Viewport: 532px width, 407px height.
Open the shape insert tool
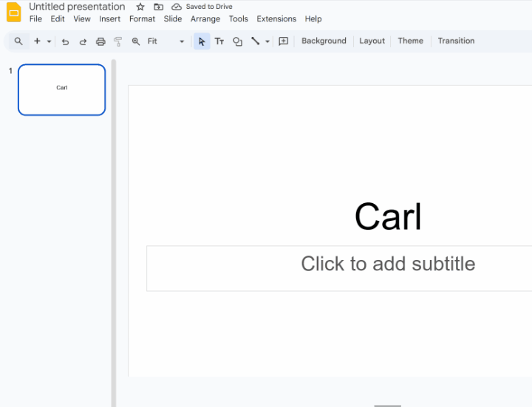point(237,41)
